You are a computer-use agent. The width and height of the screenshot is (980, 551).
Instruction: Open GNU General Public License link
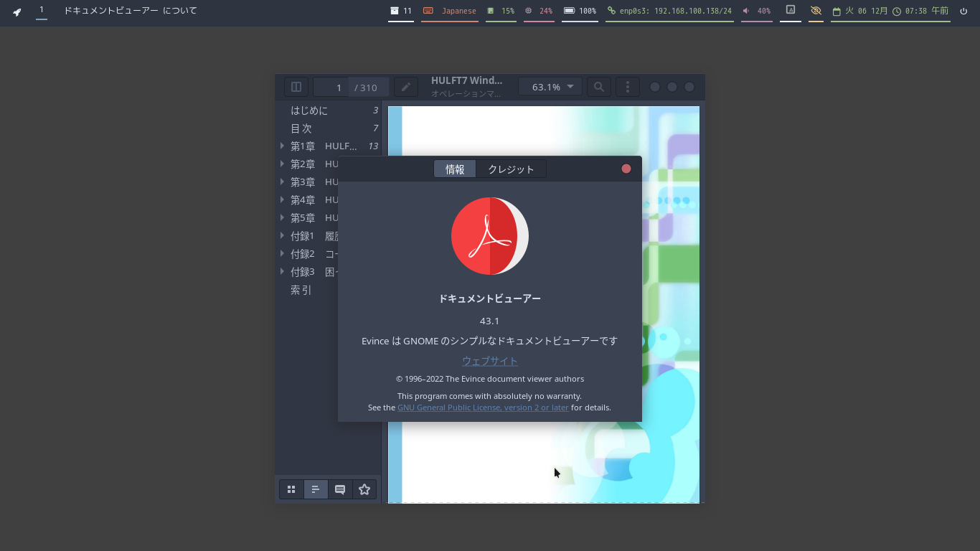pyautogui.click(x=483, y=408)
